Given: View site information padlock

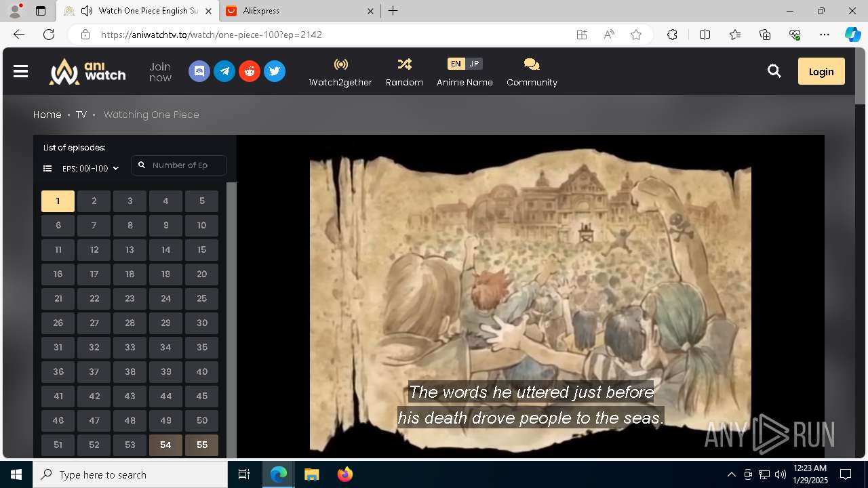Looking at the screenshot, I should 85,35.
